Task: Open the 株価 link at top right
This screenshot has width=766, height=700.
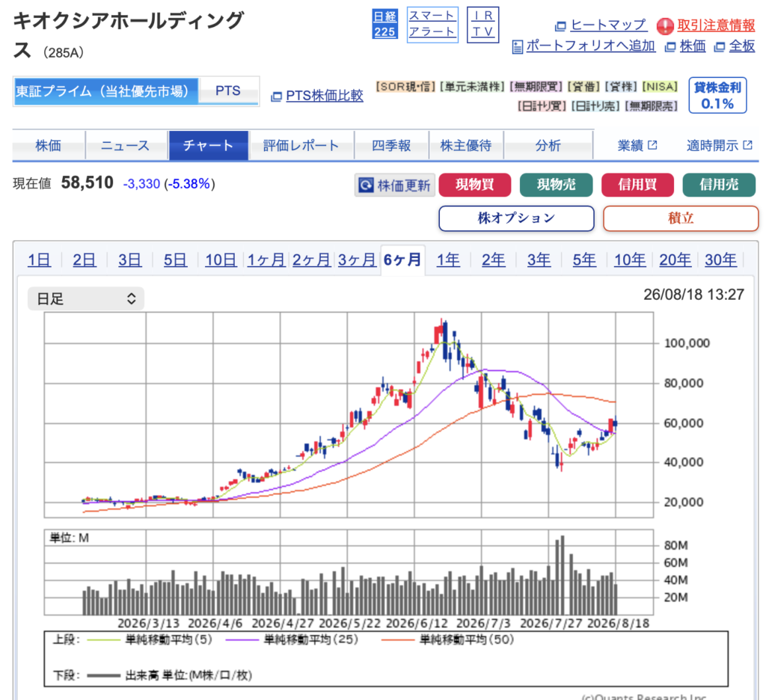Action: [x=693, y=46]
